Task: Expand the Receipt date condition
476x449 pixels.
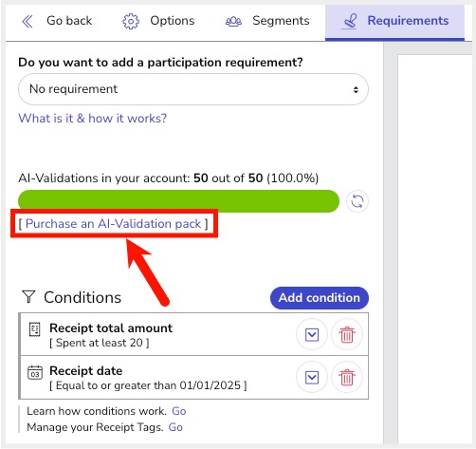Action: [x=312, y=377]
